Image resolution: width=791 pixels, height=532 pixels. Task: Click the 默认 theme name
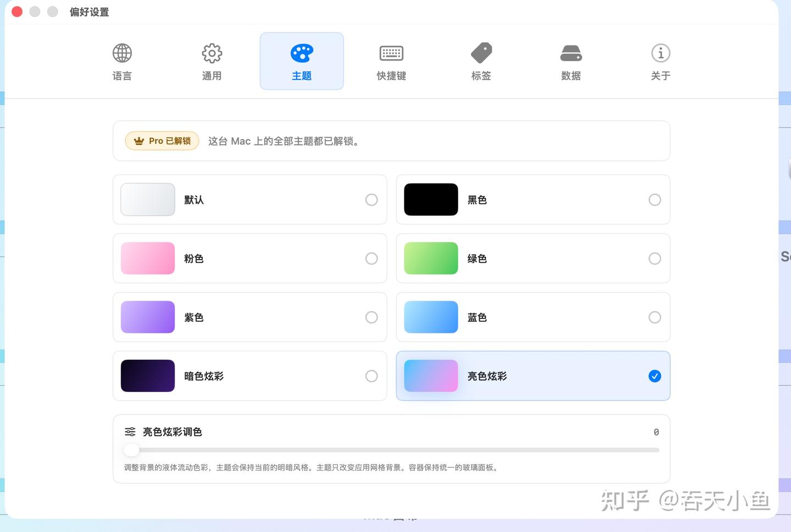tap(194, 200)
